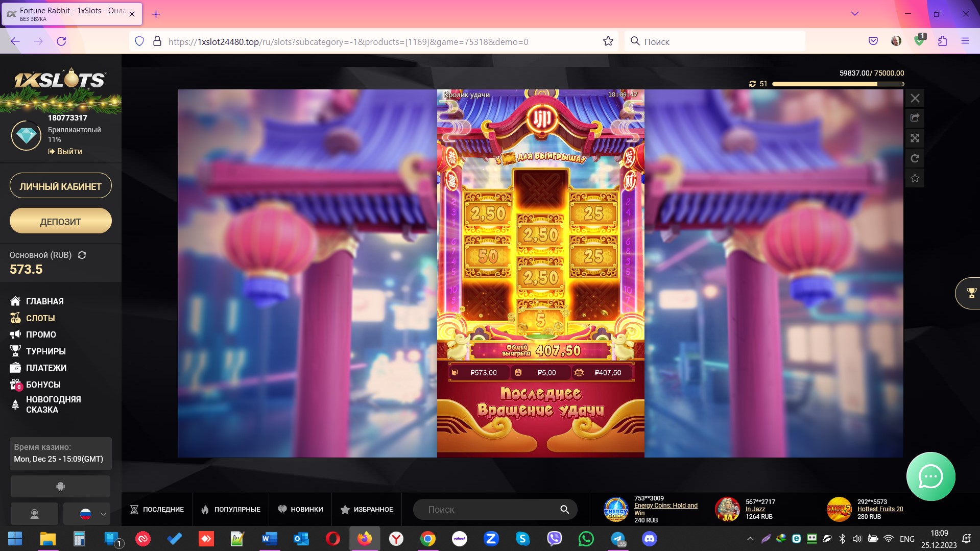980x551 pixels.
Task: Open the СЛОТЫ menu item
Action: pos(40,318)
